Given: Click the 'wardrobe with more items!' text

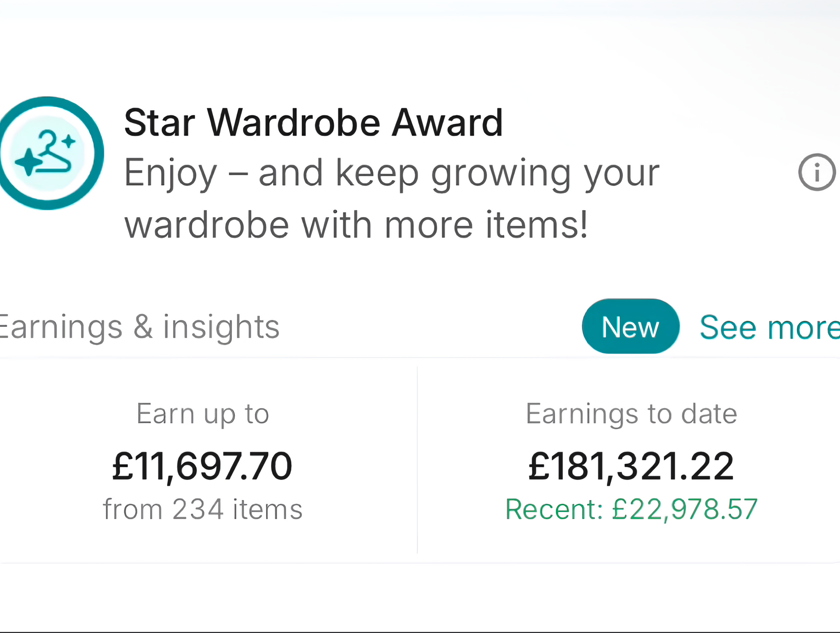Looking at the screenshot, I should click(x=356, y=225).
